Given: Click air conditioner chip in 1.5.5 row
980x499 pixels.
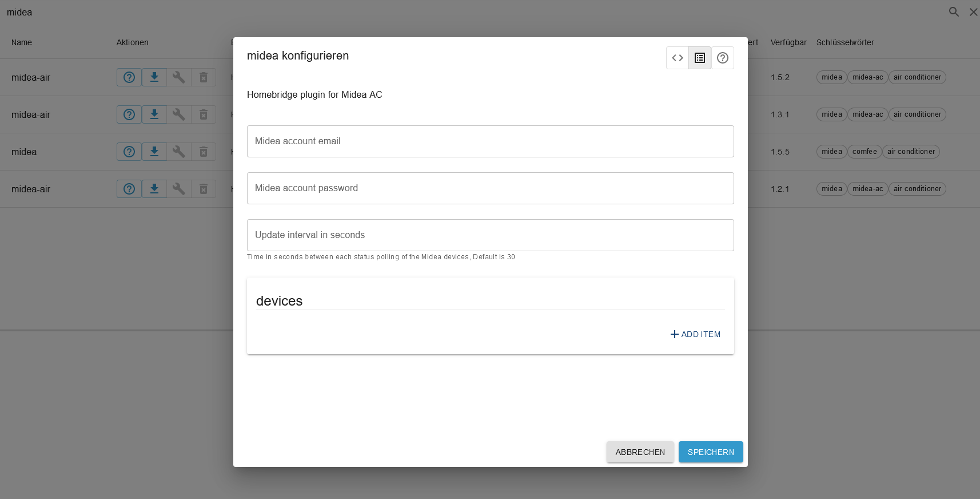Looking at the screenshot, I should (911, 152).
